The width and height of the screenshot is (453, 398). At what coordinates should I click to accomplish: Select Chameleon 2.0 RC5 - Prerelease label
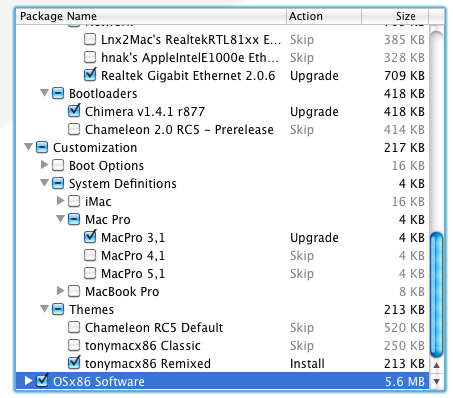pos(179,130)
